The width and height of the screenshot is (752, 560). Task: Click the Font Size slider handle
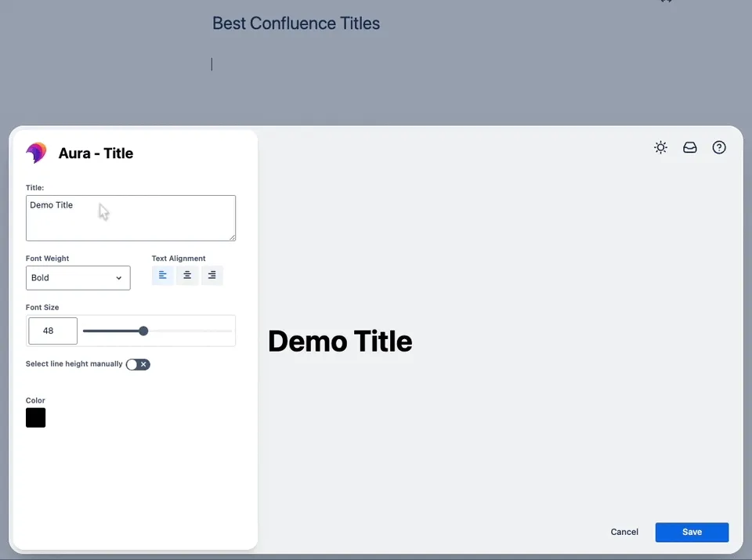pos(143,331)
